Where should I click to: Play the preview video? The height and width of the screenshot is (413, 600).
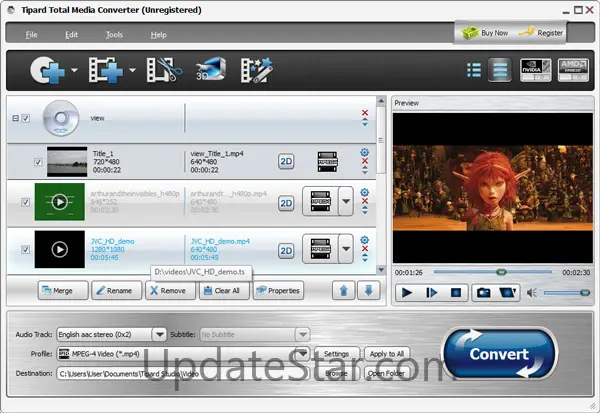coord(406,293)
